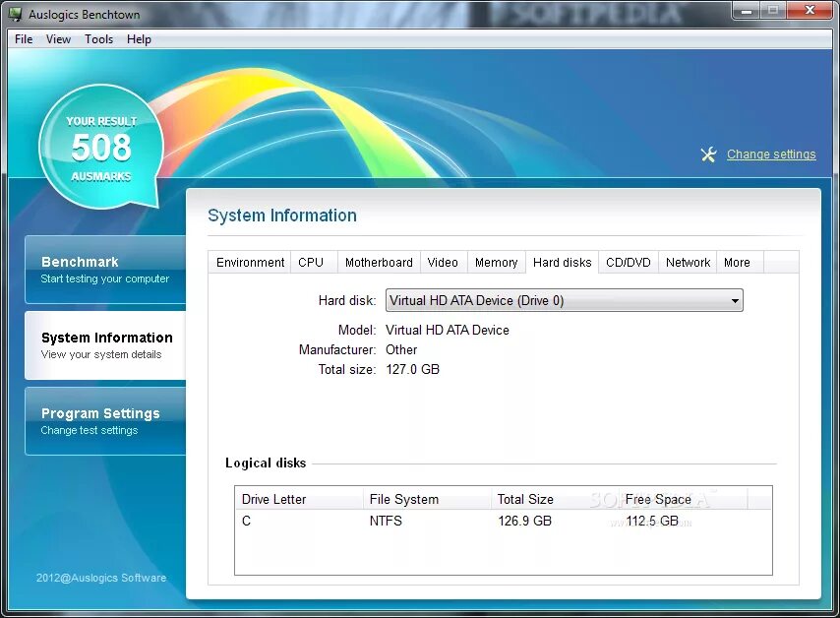Click the 2012@Auslogics Software footer text

(x=101, y=578)
